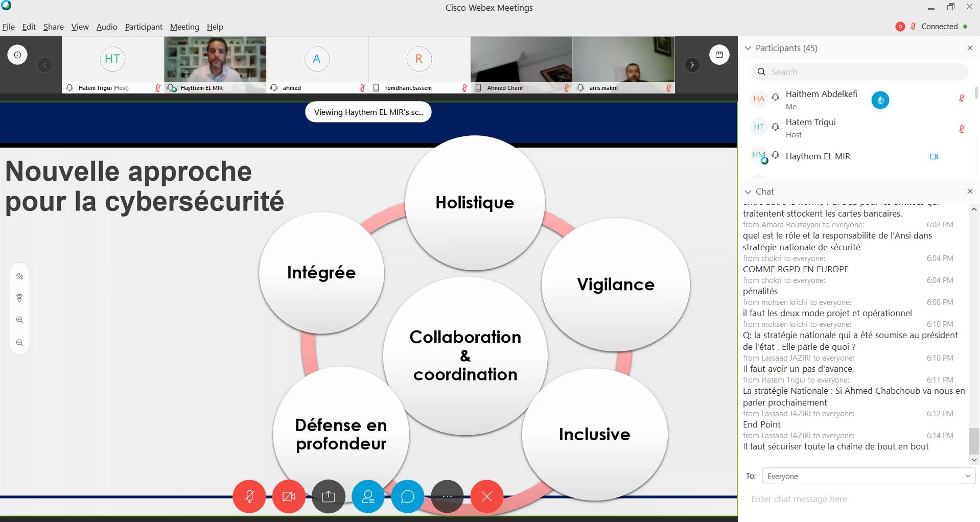The height and width of the screenshot is (522, 980).
Task: Select the ahmed participant thumbnail
Action: tap(317, 65)
